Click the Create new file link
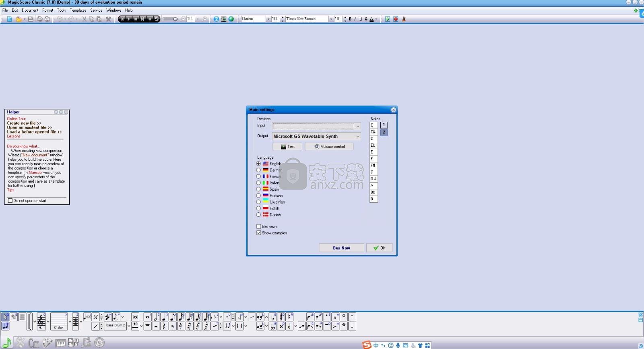Viewport: 644px width, 349px height. (24, 123)
